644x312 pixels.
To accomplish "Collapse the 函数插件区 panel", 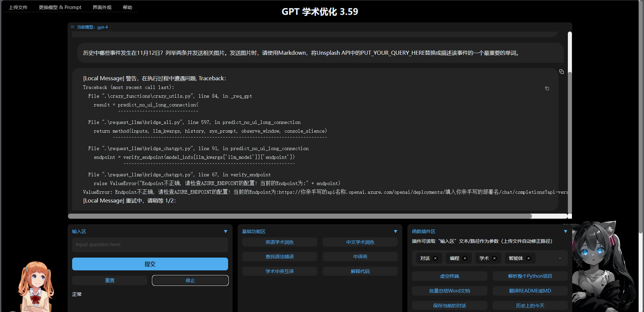I will coord(566,231).
